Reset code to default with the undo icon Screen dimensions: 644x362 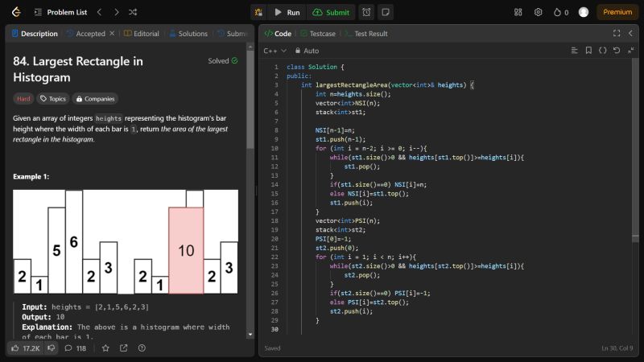(617, 51)
